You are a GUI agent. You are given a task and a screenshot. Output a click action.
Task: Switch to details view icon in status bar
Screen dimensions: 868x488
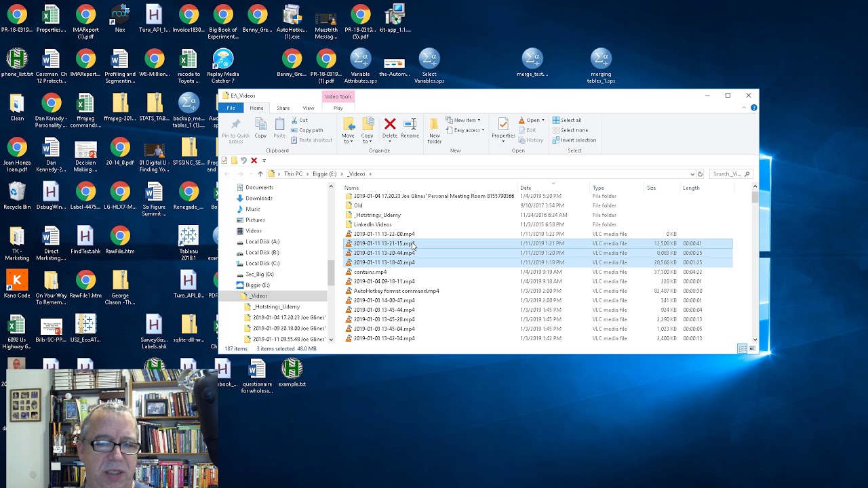pos(743,348)
